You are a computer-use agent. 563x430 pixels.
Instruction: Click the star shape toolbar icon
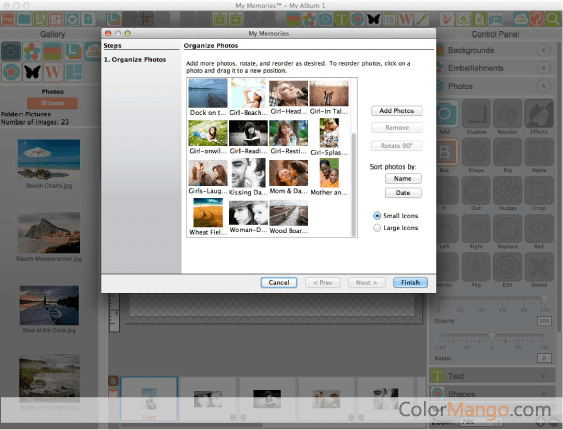(357, 19)
